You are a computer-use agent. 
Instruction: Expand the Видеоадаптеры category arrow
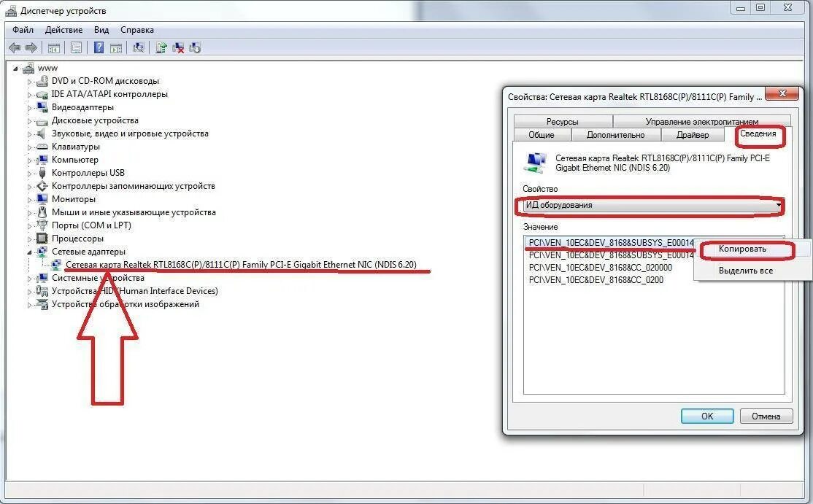pos(29,108)
